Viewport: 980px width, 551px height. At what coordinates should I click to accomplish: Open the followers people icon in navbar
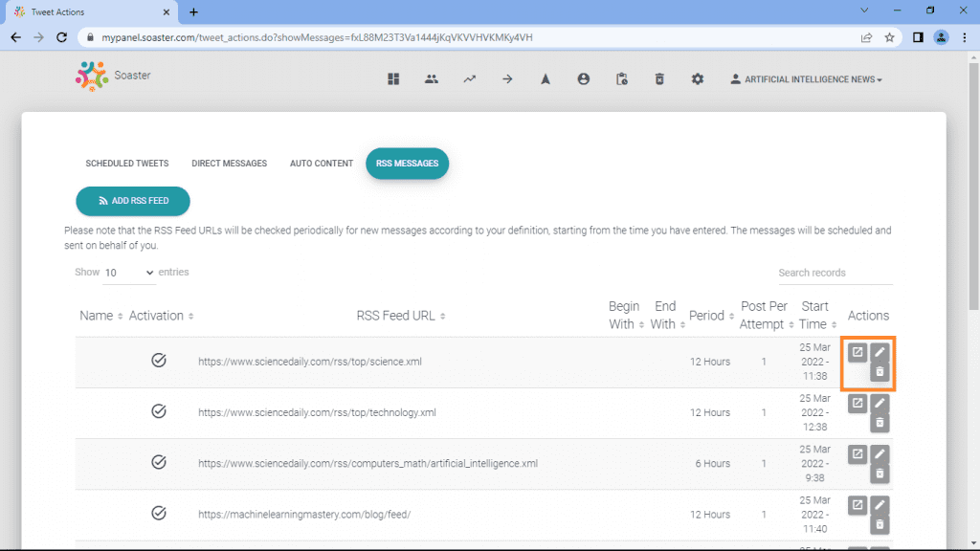pos(432,79)
